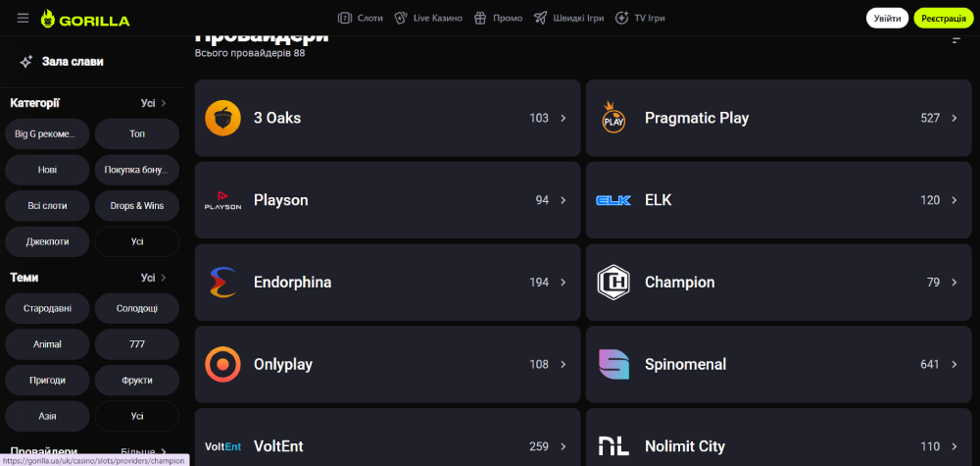Open Playson provider chevron
The height and width of the screenshot is (466, 980).
click(563, 200)
